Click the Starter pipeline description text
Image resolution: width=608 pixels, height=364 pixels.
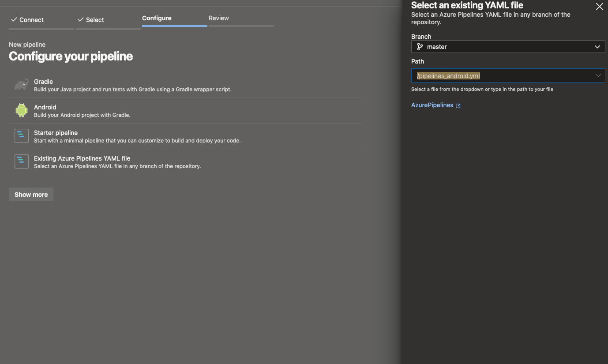point(137,141)
